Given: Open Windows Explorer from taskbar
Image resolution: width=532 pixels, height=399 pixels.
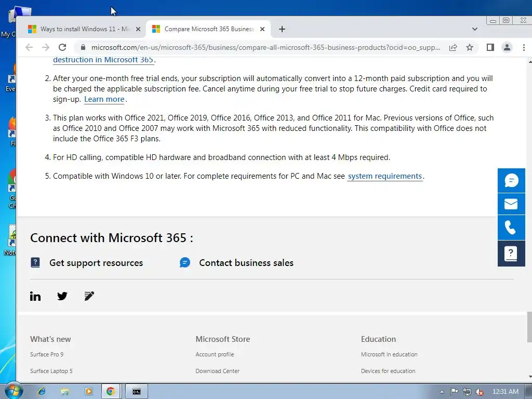Looking at the screenshot, I should (x=65, y=392).
